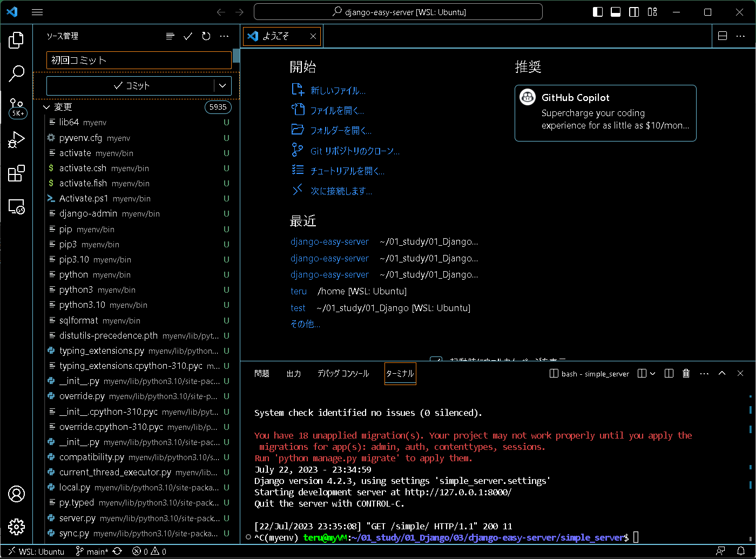Image resolution: width=756 pixels, height=559 pixels.
Task: Click Git リポジトリのクローン... link
Action: click(x=355, y=151)
